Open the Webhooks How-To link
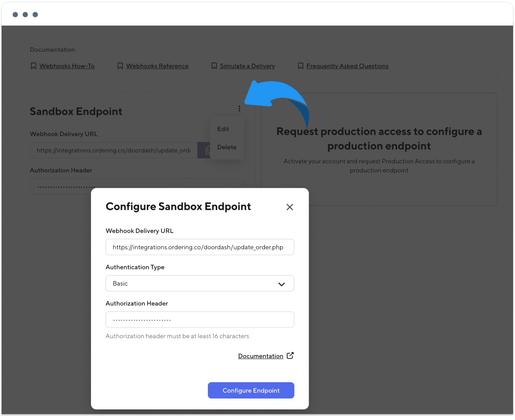515x420 pixels. coord(67,66)
